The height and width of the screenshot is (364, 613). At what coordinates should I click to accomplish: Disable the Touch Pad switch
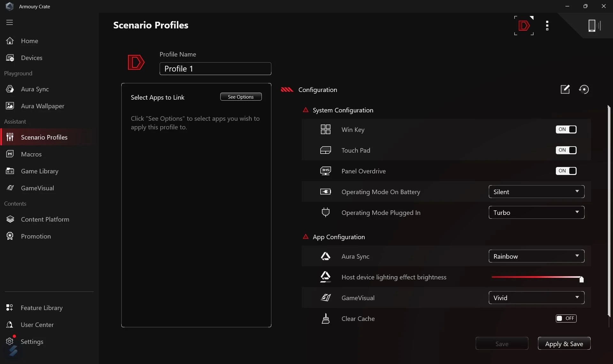pyautogui.click(x=566, y=150)
